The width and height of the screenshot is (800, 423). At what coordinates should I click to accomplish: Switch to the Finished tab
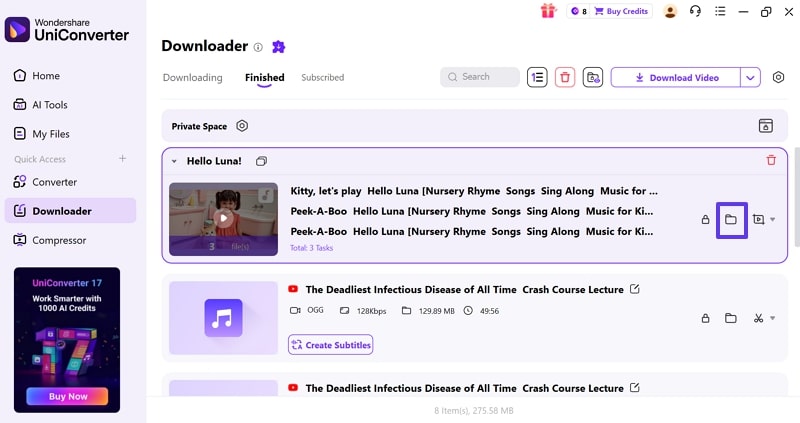(x=264, y=78)
